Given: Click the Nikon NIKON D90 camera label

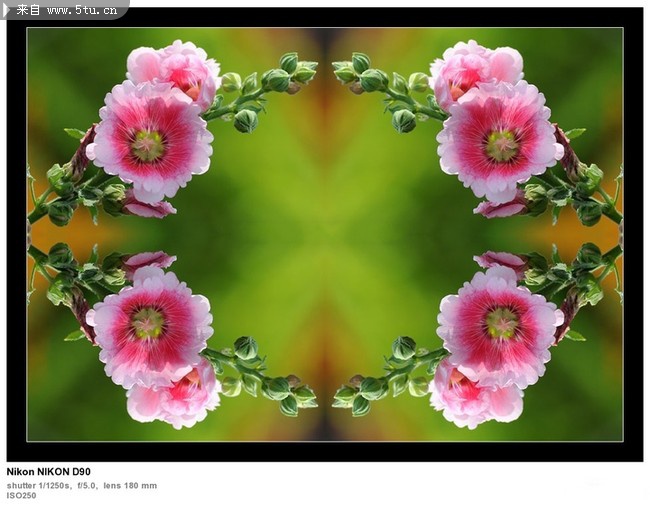Looking at the screenshot, I should [x=48, y=471].
